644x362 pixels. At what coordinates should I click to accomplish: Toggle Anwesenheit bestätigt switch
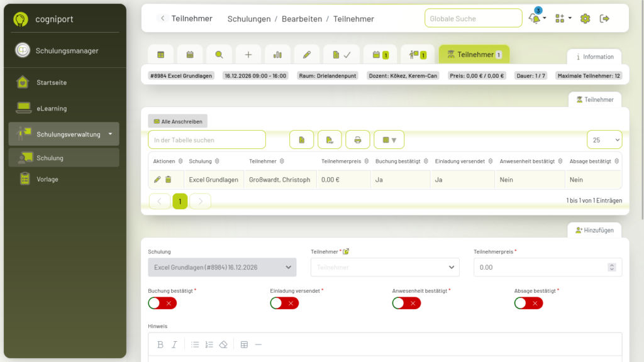406,304
